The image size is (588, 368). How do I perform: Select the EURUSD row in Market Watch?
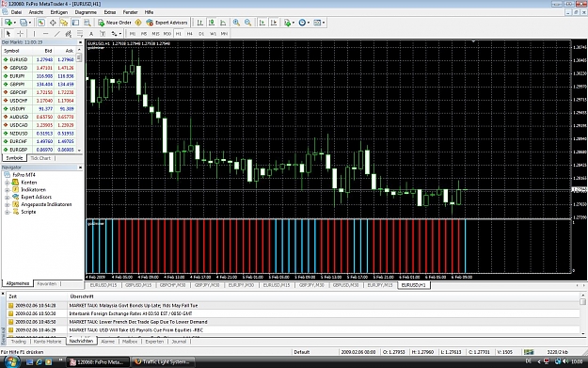point(39,59)
